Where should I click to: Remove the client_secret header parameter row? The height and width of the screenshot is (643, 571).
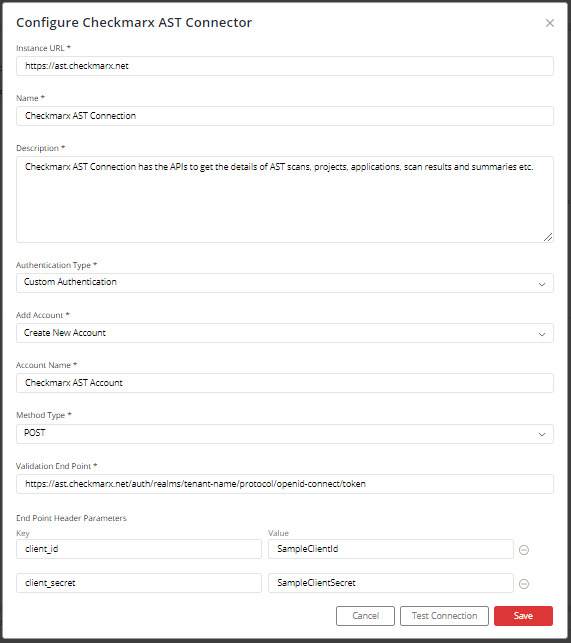click(x=524, y=584)
